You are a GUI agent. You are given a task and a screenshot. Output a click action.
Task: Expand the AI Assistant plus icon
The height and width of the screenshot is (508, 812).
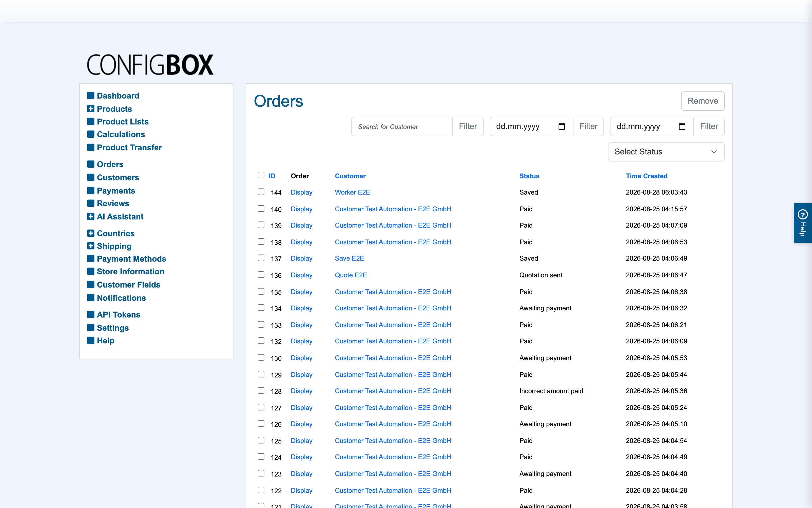(x=91, y=217)
